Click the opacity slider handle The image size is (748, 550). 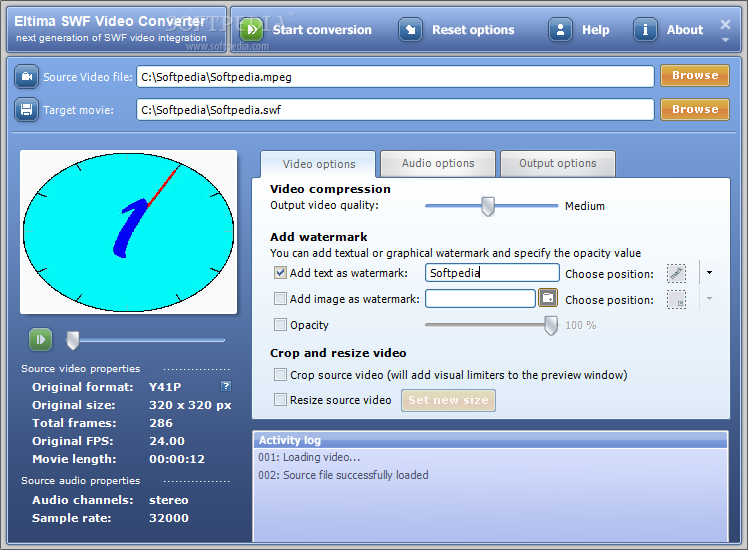(551, 325)
